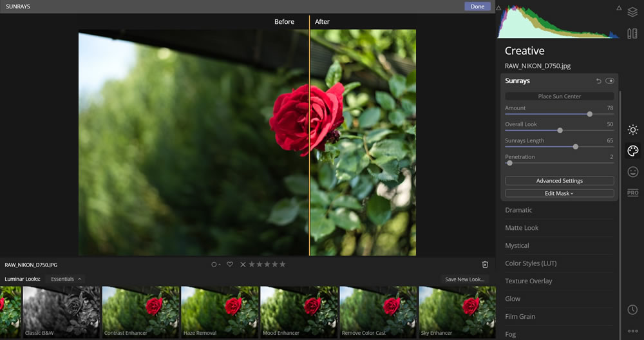Toggle shadow clipping triangle in histogram
The image size is (644, 340).
(x=498, y=8)
